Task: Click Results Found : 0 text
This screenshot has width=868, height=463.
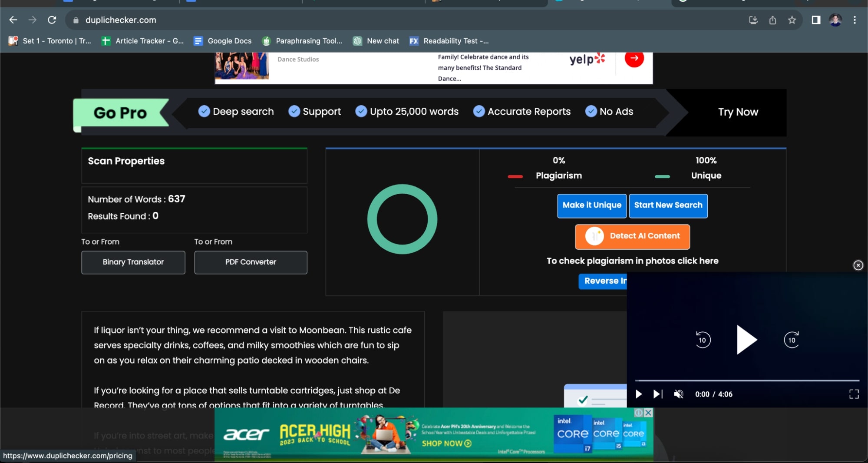Action: click(123, 216)
